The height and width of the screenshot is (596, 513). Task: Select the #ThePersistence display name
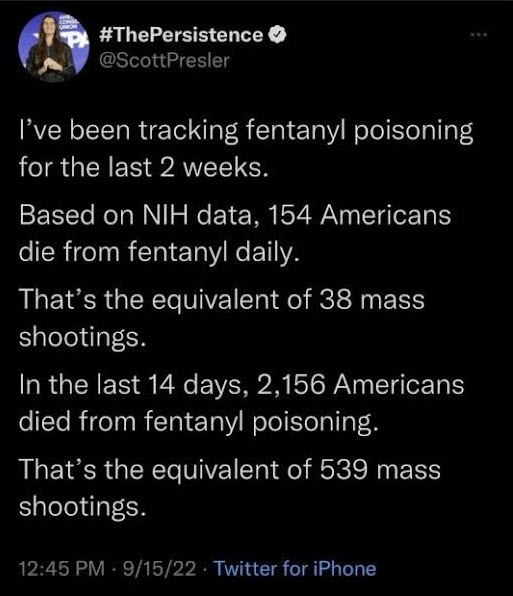pos(181,35)
